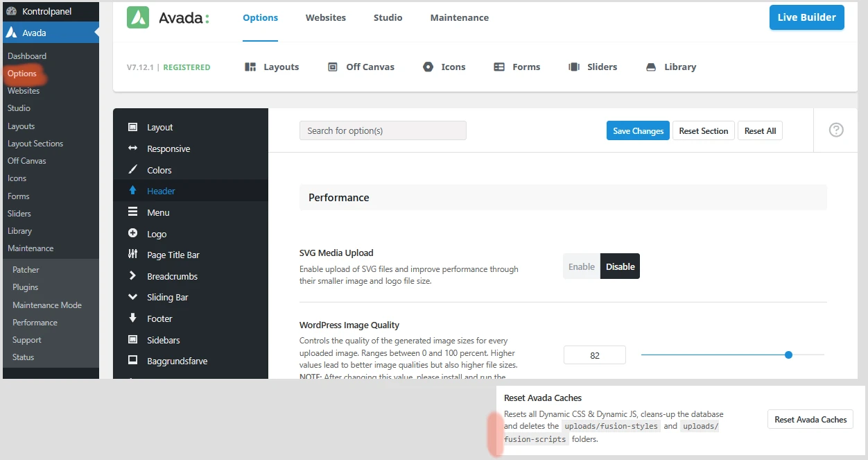Open Maintenance Mode in sidebar
The width and height of the screenshot is (868, 460).
tap(47, 305)
